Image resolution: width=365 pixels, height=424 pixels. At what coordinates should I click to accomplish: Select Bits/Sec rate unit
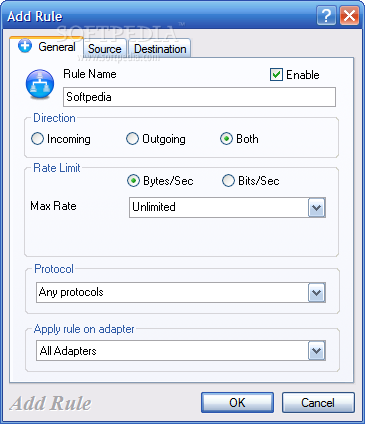228,181
